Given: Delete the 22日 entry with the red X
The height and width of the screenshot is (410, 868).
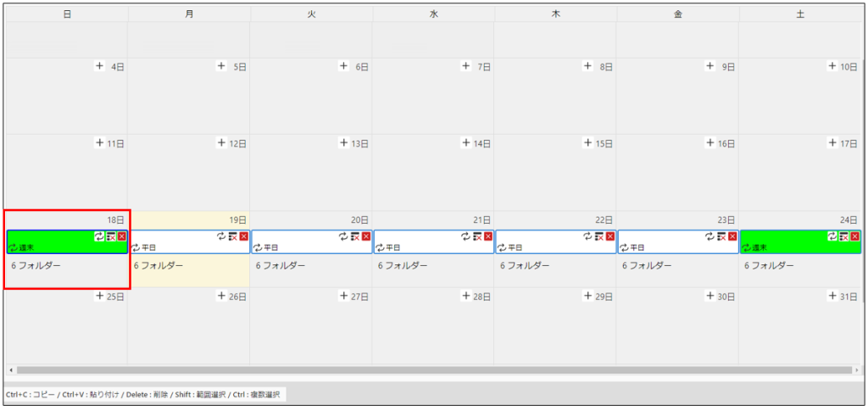Looking at the screenshot, I should click(610, 236).
